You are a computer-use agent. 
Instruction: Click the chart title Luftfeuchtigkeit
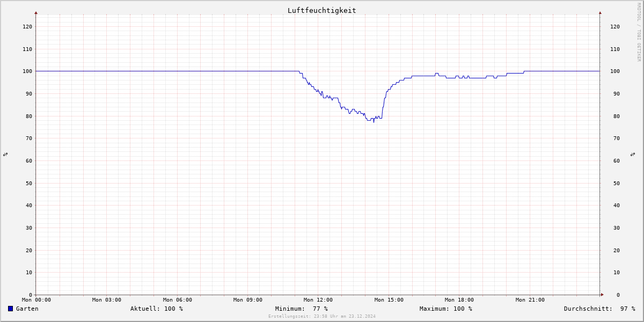point(321,10)
